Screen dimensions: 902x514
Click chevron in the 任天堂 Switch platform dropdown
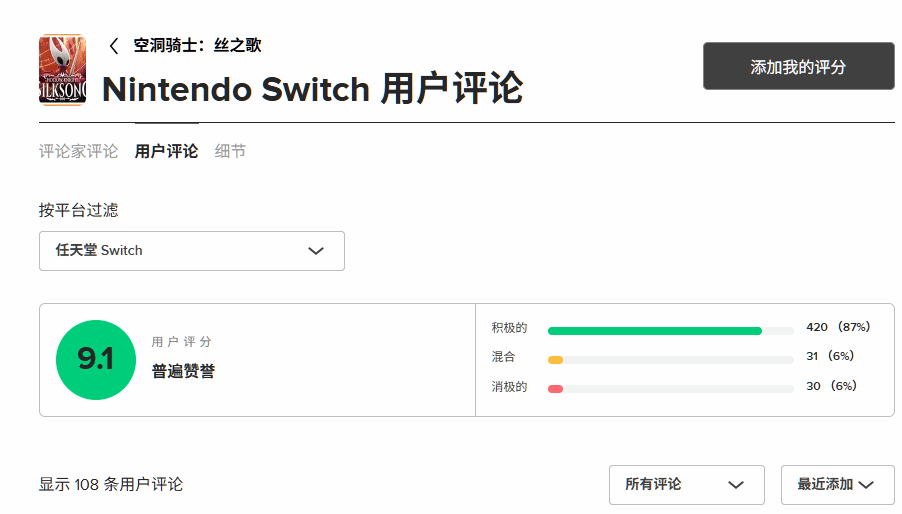[x=316, y=251]
